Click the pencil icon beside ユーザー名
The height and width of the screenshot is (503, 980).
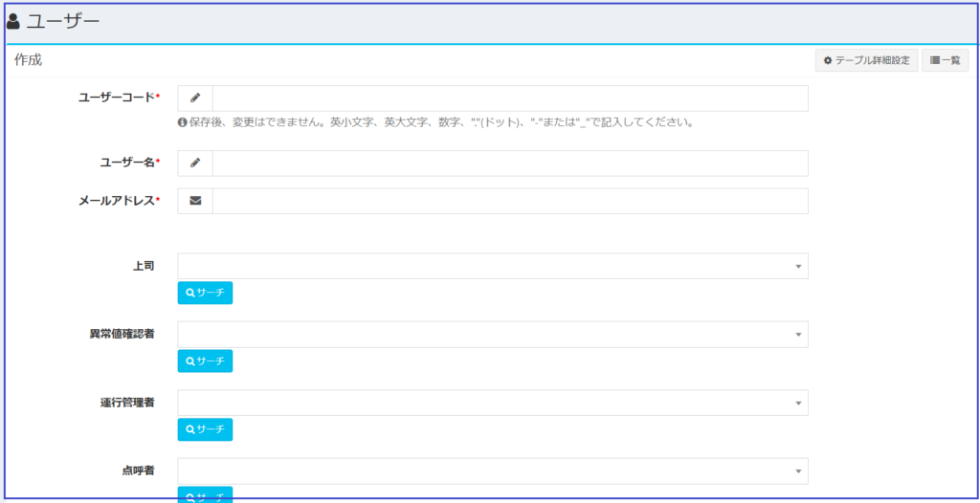(195, 164)
